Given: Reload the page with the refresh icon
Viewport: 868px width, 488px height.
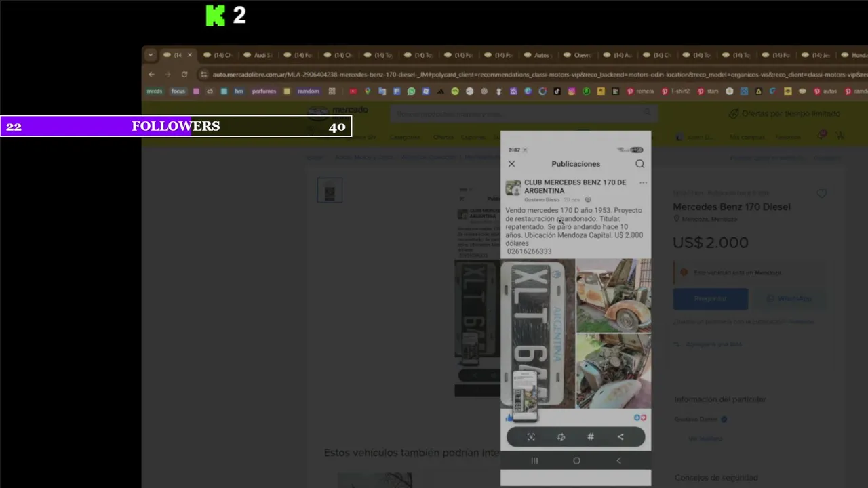Looking at the screenshot, I should pyautogui.click(x=184, y=75).
